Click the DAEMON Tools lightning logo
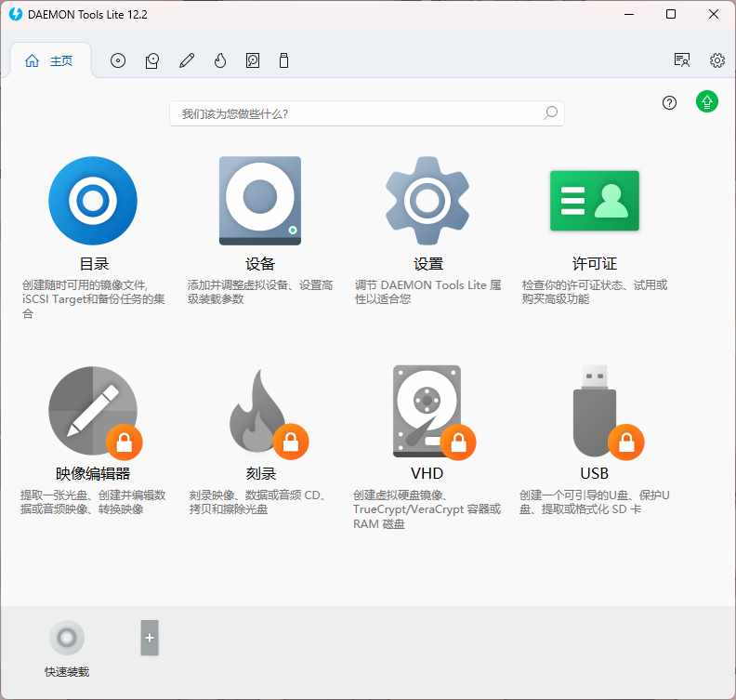This screenshot has width=736, height=700. coord(16,14)
